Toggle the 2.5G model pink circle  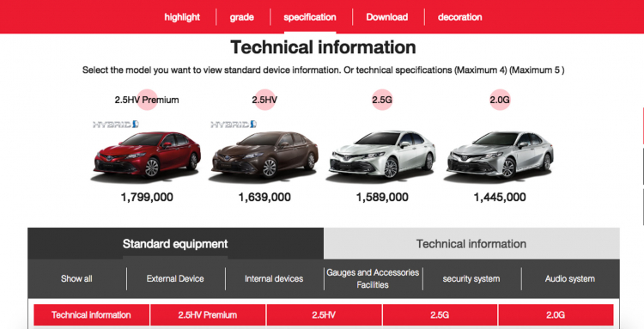382,100
